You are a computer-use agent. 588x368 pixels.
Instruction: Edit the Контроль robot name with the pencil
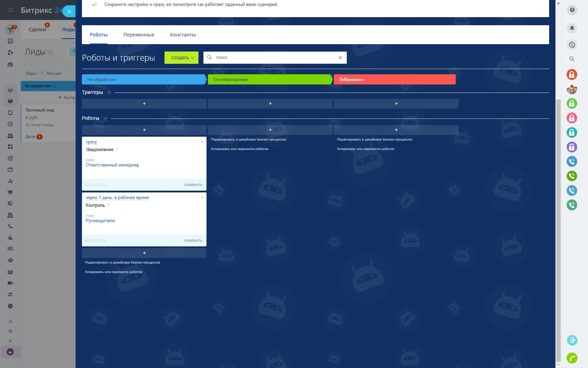[x=108, y=205]
